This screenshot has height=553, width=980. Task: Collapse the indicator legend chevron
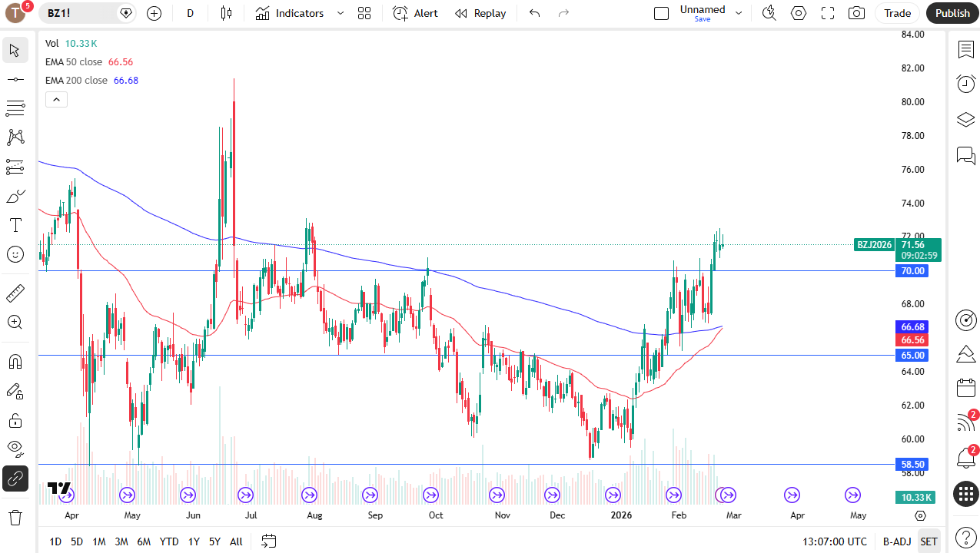coord(57,99)
